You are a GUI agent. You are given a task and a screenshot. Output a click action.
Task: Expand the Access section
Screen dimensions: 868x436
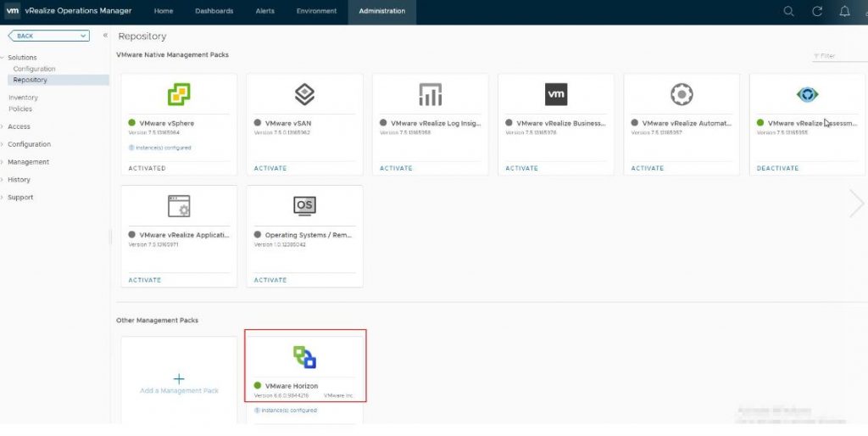(x=3, y=126)
